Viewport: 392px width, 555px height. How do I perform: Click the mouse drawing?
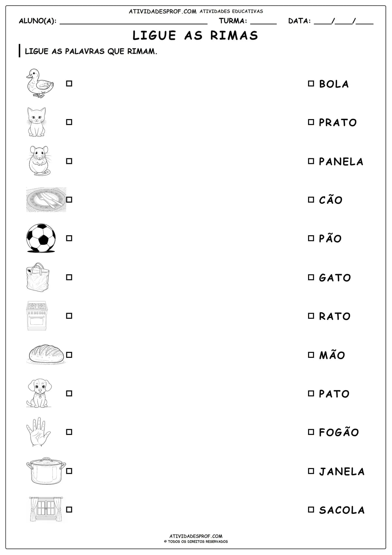39,161
